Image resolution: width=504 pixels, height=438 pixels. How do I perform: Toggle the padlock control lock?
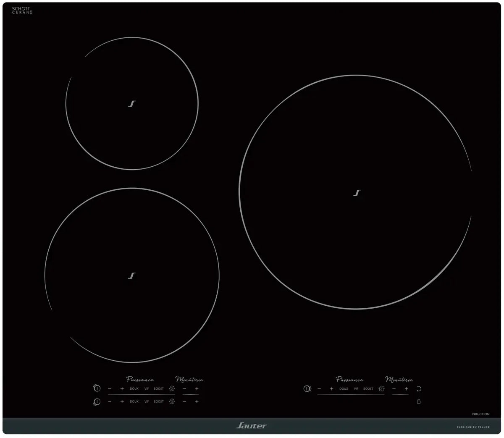coord(419,401)
